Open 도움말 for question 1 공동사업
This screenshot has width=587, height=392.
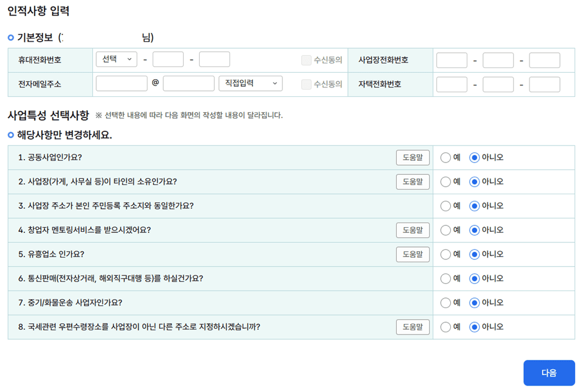pyautogui.click(x=413, y=157)
